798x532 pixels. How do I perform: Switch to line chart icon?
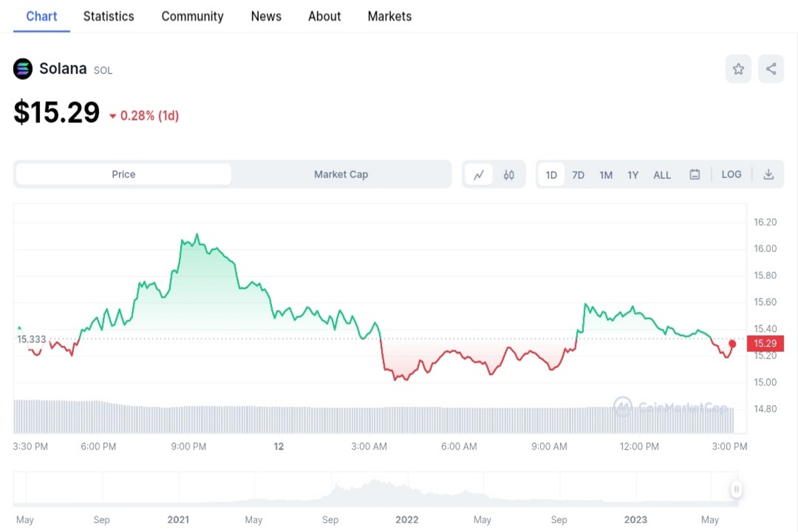(x=479, y=175)
